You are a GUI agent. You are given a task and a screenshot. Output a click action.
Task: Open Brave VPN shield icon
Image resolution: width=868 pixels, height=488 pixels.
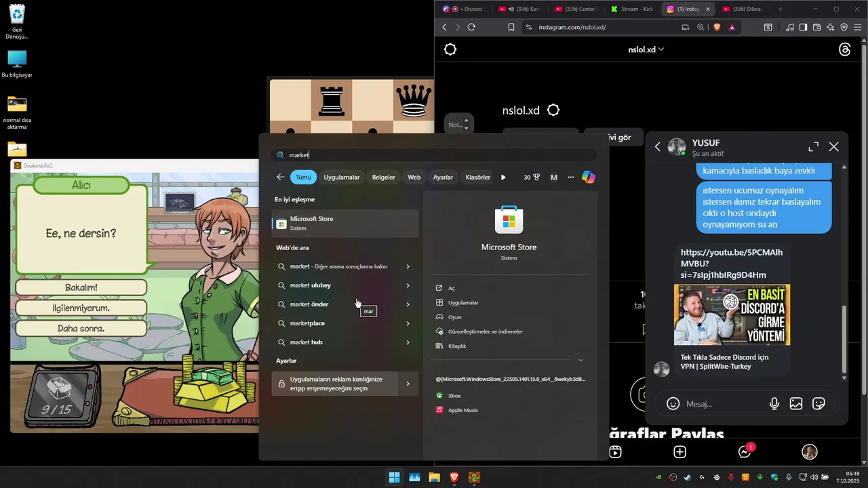tap(844, 27)
